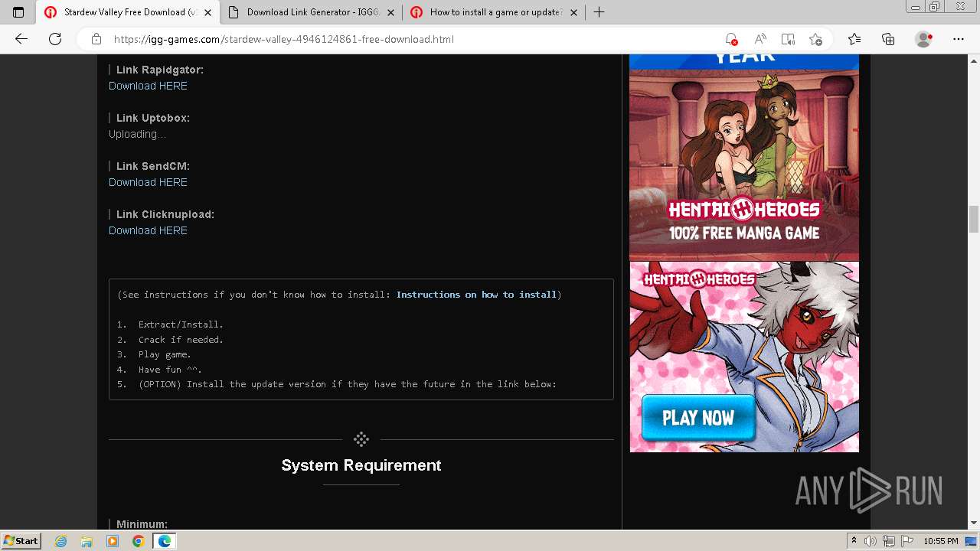980x551 pixels.
Task: Click the volume speaker tray icon
Action: tap(871, 541)
